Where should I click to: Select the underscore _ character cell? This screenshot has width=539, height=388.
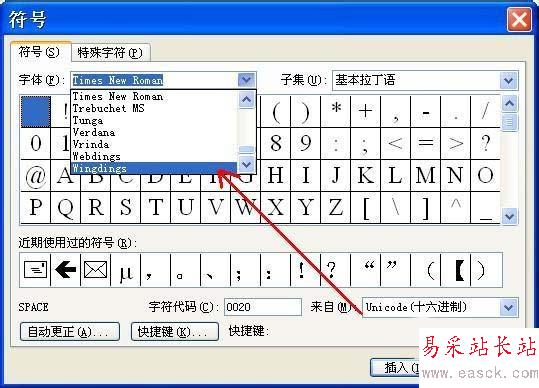coord(485,208)
